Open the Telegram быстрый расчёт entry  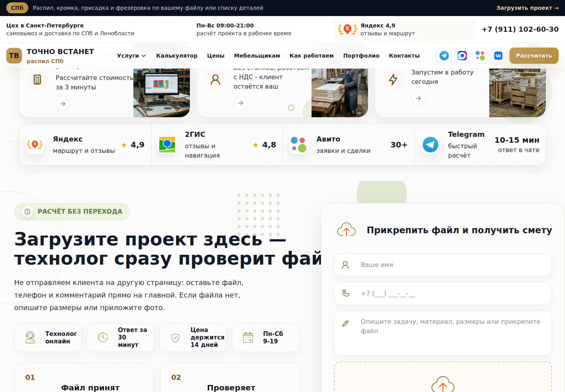click(x=480, y=145)
